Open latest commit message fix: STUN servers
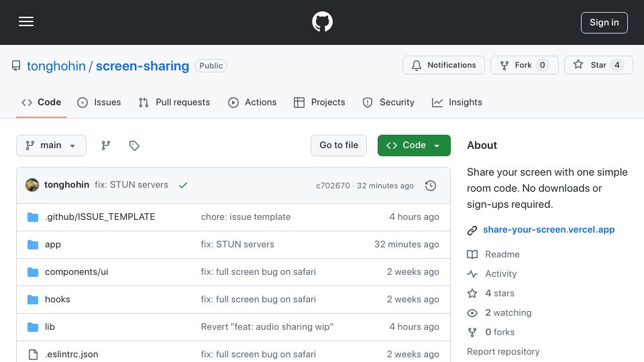The height and width of the screenshot is (362, 644). tap(131, 185)
